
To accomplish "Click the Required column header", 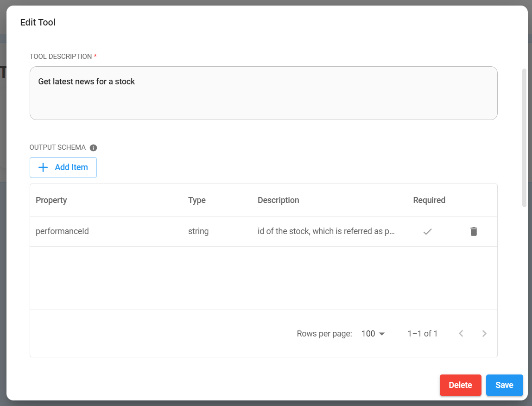I will pyautogui.click(x=429, y=200).
